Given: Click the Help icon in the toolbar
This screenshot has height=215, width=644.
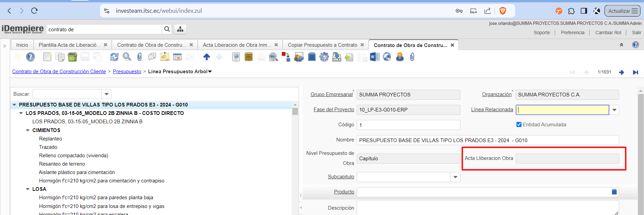Looking at the screenshot, I should 31,57.
